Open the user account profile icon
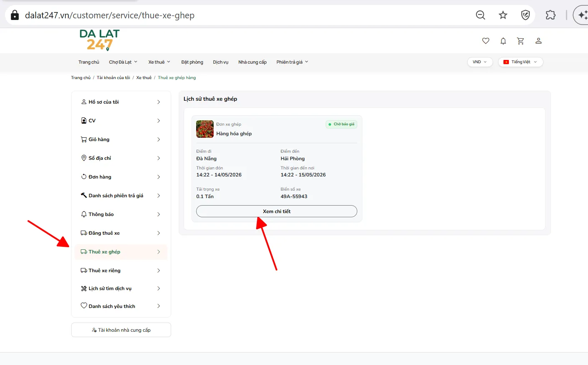The image size is (588, 365). (x=538, y=41)
